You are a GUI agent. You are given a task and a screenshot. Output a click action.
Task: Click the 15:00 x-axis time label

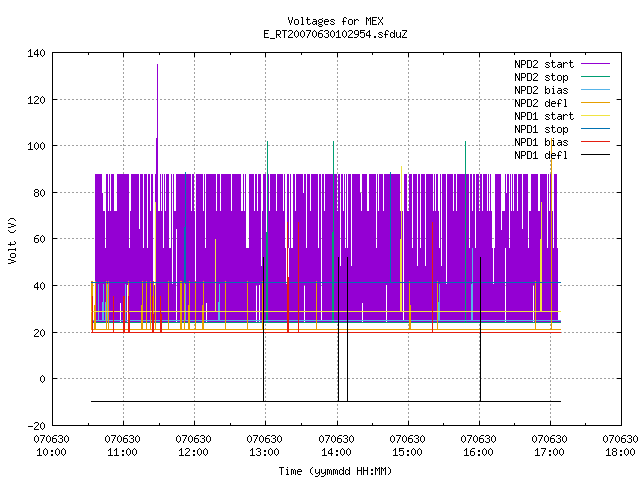coord(407,453)
